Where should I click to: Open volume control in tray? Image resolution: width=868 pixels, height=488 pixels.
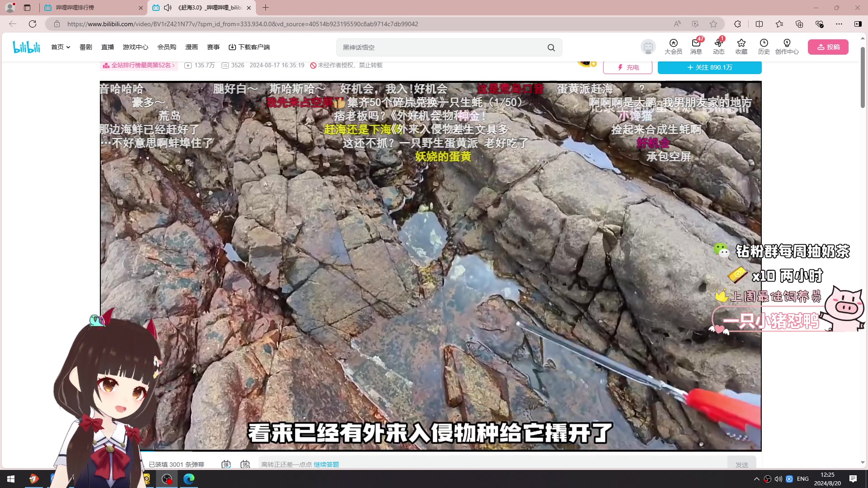pos(778,479)
